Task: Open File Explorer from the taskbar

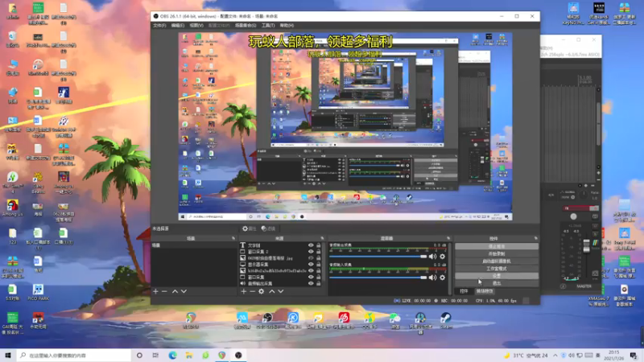Action: tap(189, 356)
